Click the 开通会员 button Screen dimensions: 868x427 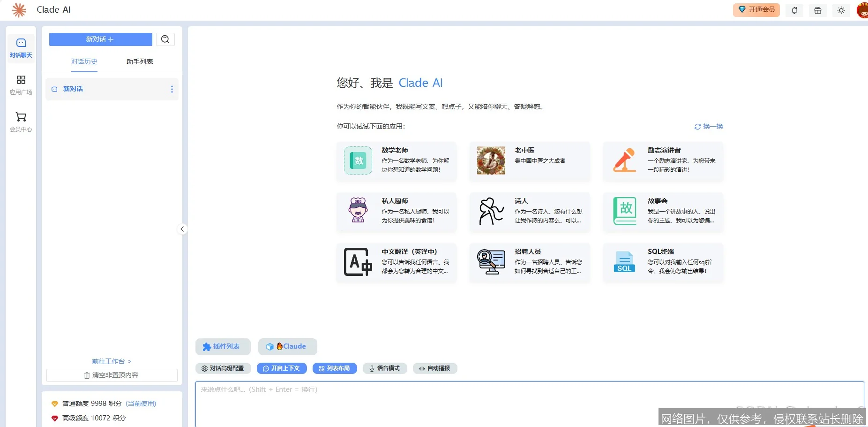click(756, 9)
